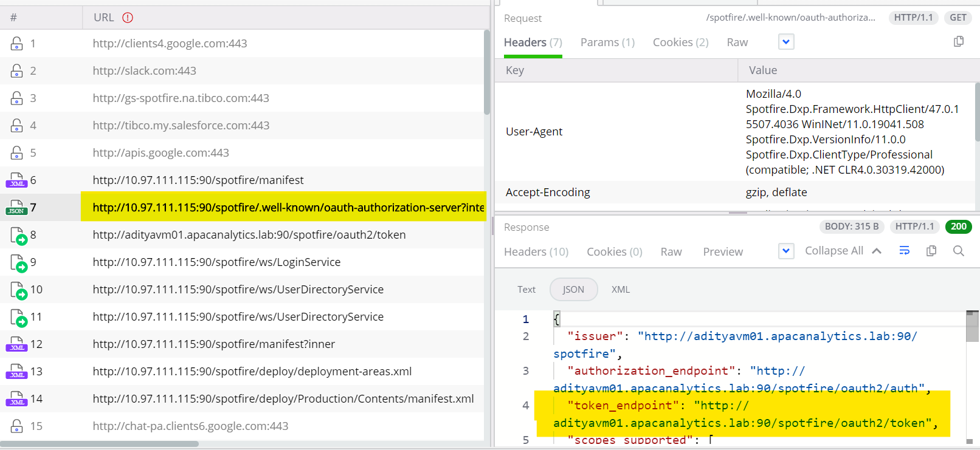Click the lock icon for slack.com row
980x450 pixels.
17,71
